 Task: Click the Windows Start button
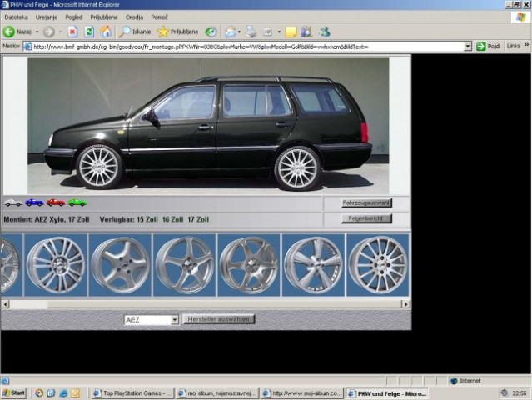tap(14, 393)
